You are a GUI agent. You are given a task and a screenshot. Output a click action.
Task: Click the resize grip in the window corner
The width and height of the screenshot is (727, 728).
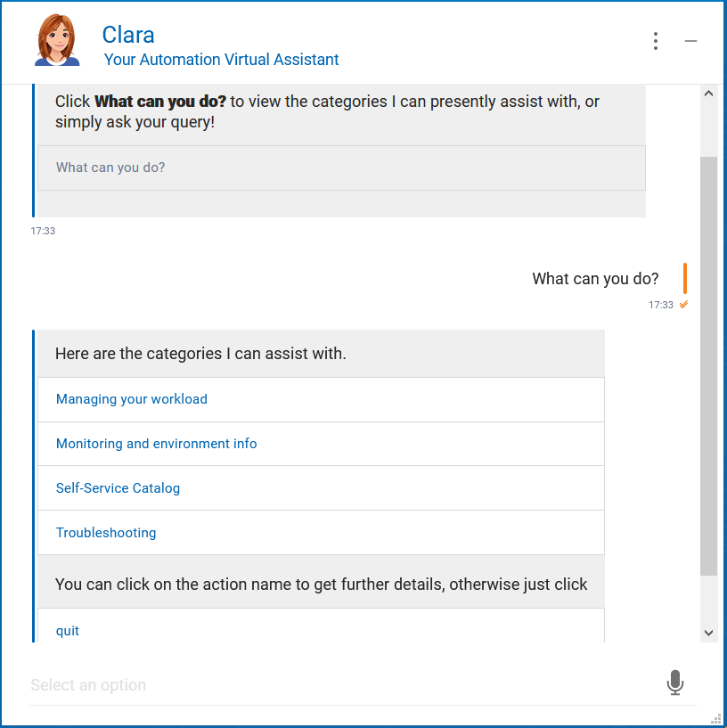(715, 717)
